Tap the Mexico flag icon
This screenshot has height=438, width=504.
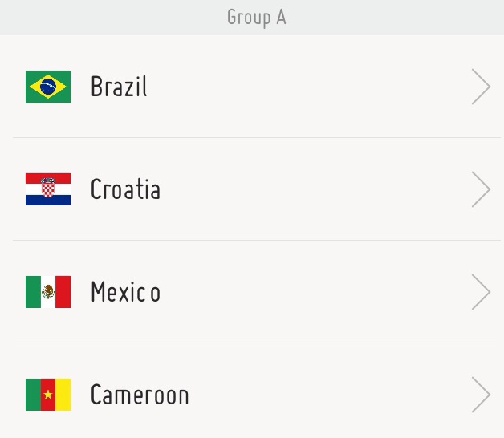(48, 292)
